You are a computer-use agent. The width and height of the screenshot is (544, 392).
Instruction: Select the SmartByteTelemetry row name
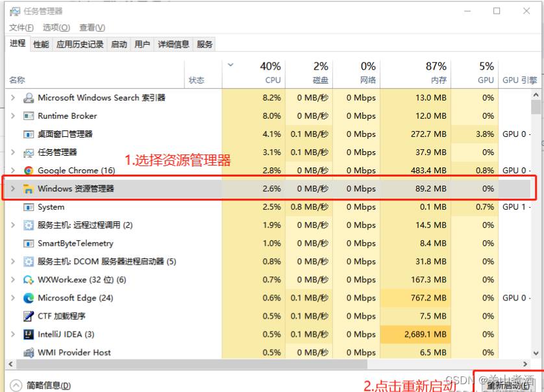click(76, 243)
